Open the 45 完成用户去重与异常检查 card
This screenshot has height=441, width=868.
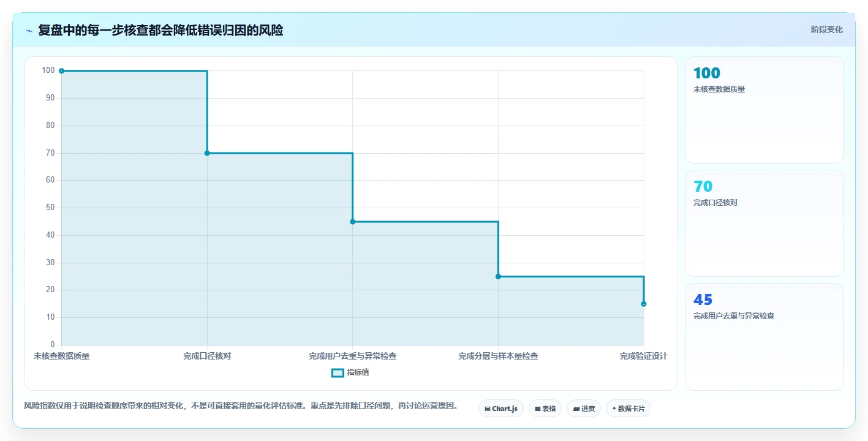coord(764,337)
